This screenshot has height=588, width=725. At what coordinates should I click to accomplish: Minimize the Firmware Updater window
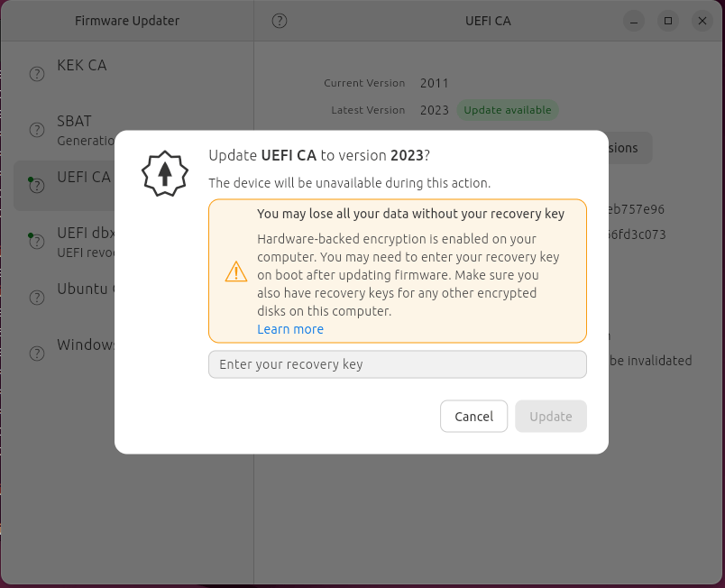[634, 21]
